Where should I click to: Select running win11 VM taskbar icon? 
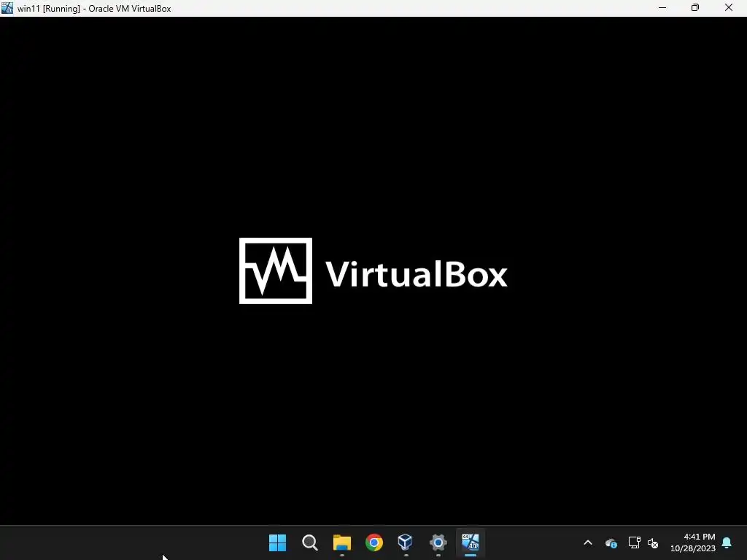(471, 542)
